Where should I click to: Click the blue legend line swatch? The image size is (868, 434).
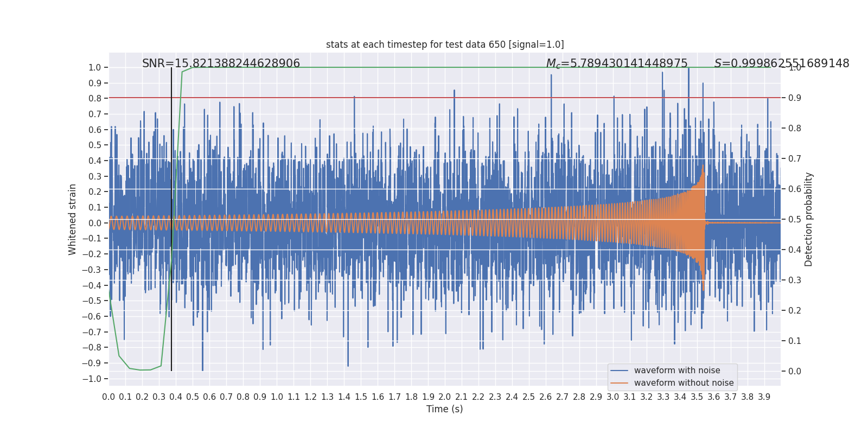(x=620, y=371)
